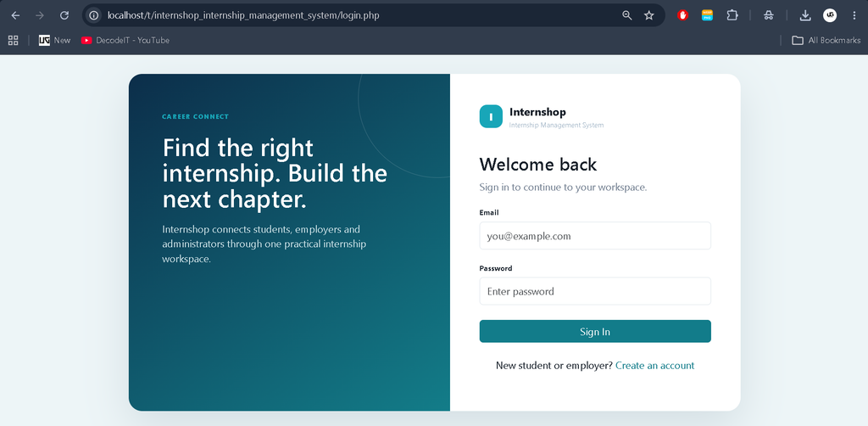This screenshot has width=868, height=426.
Task: Click the incognito spy icon in toolbar
Action: [768, 15]
